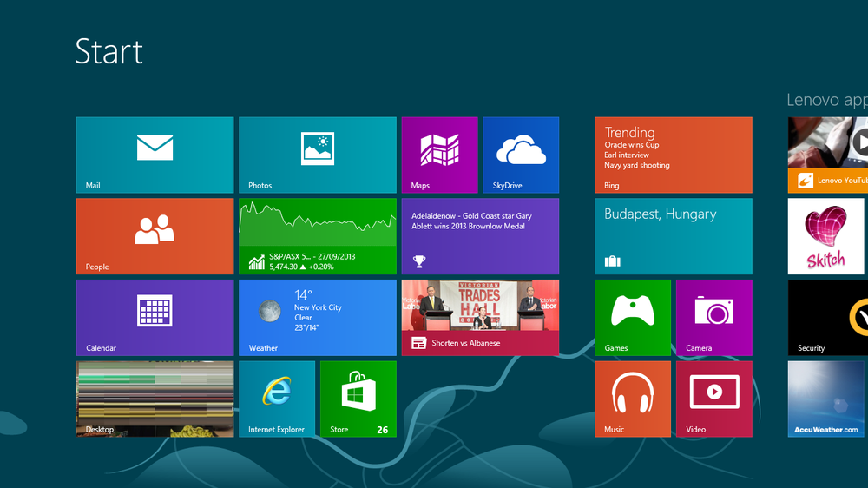
Task: Open the Brownlow Medal sports tile
Action: 481,236
